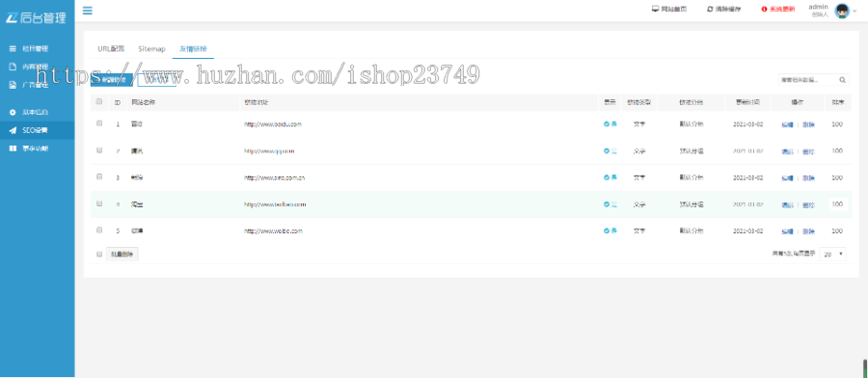Edit the weibo.com link row

tap(787, 231)
